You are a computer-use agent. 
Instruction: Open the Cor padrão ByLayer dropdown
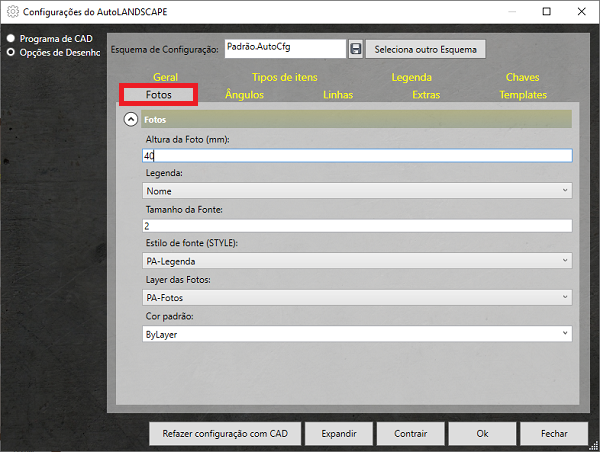357,333
